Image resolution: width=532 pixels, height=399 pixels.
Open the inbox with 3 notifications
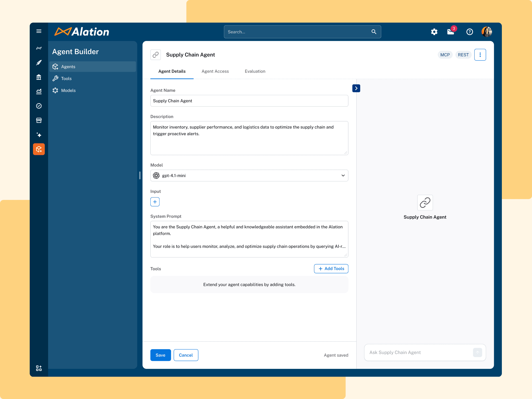pyautogui.click(x=451, y=32)
